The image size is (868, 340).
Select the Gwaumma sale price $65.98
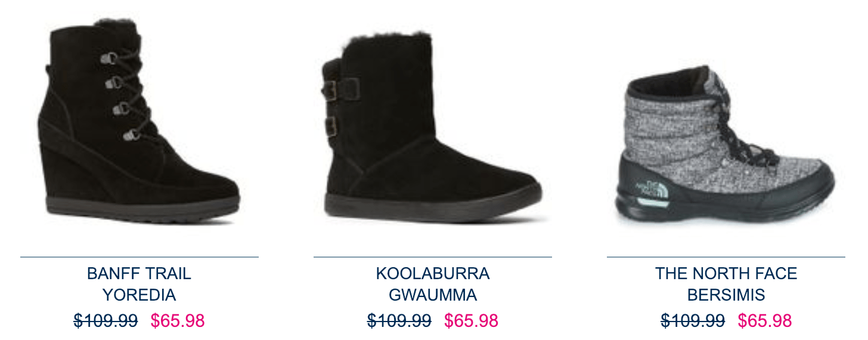click(x=471, y=321)
